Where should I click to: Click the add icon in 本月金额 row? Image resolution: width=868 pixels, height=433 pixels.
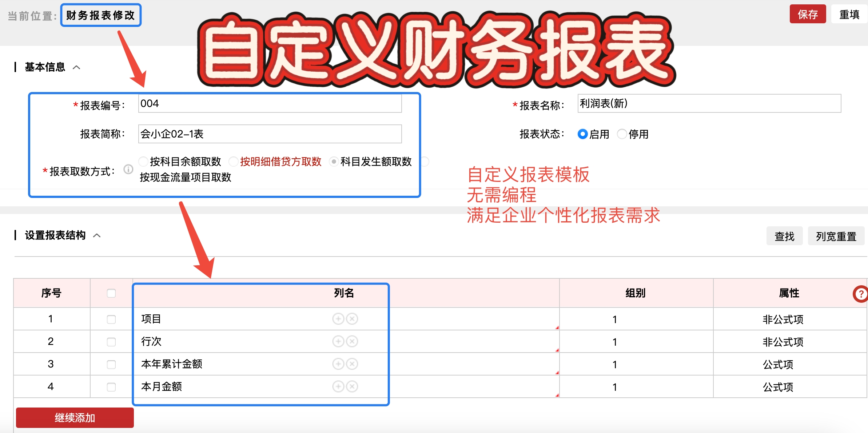tap(338, 386)
